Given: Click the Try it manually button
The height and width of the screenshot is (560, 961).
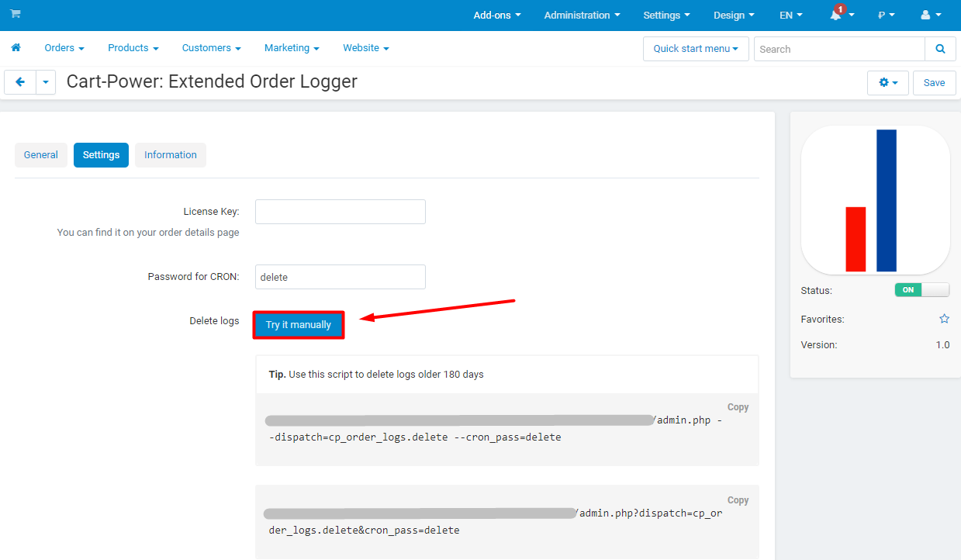Looking at the screenshot, I should (299, 325).
